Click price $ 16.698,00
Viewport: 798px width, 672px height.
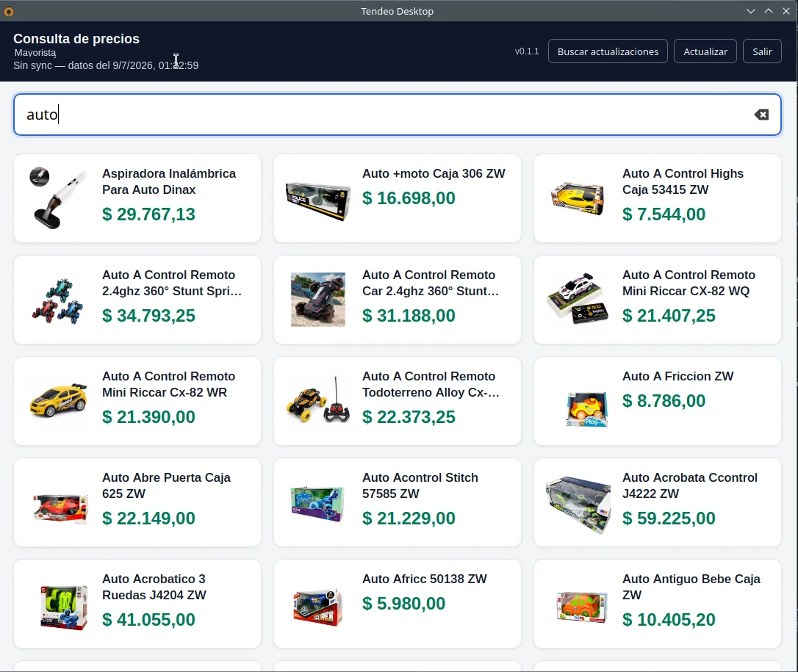(x=409, y=198)
